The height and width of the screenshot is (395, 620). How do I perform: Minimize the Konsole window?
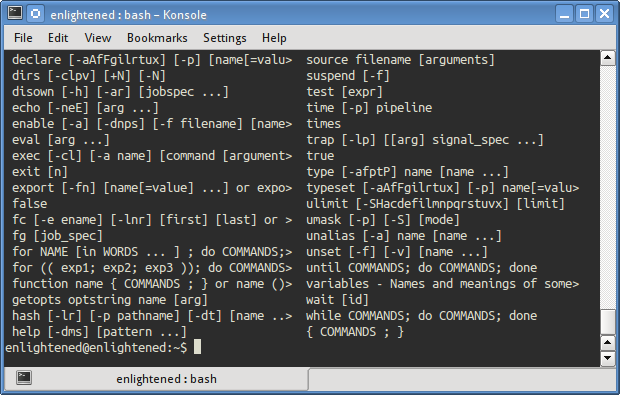(x=565, y=14)
